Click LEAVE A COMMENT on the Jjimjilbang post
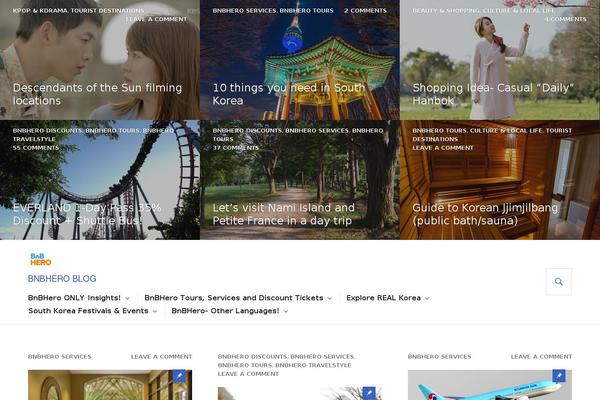Viewport: 600px width, 400px height. coord(443,148)
